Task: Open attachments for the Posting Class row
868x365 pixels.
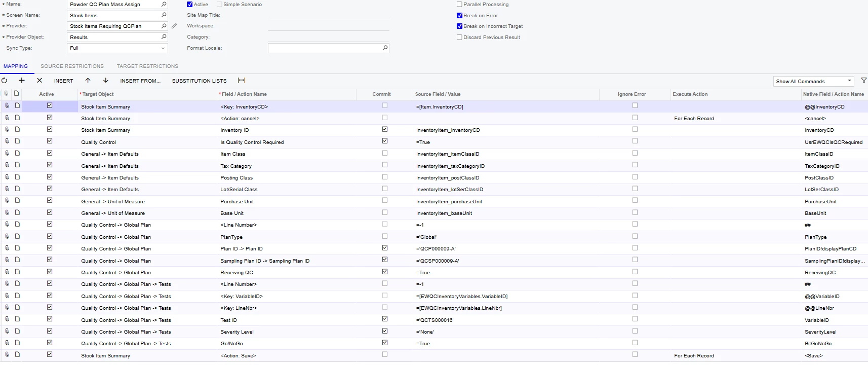Action: point(7,177)
